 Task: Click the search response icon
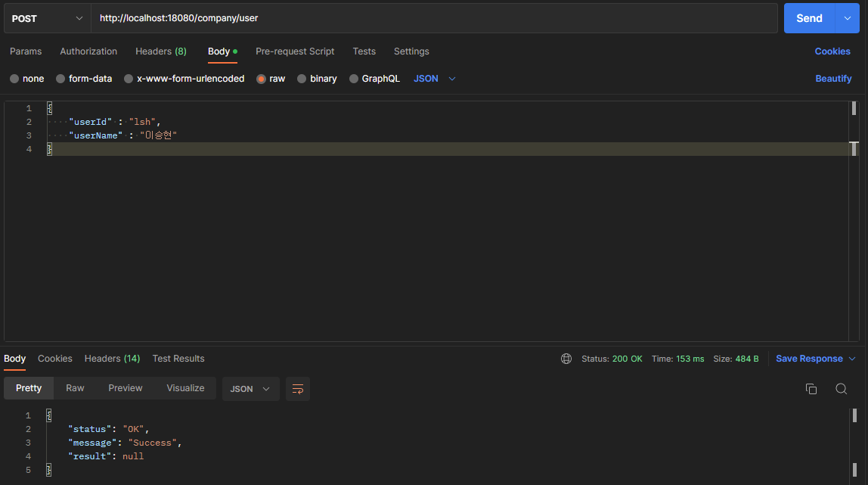tap(841, 389)
